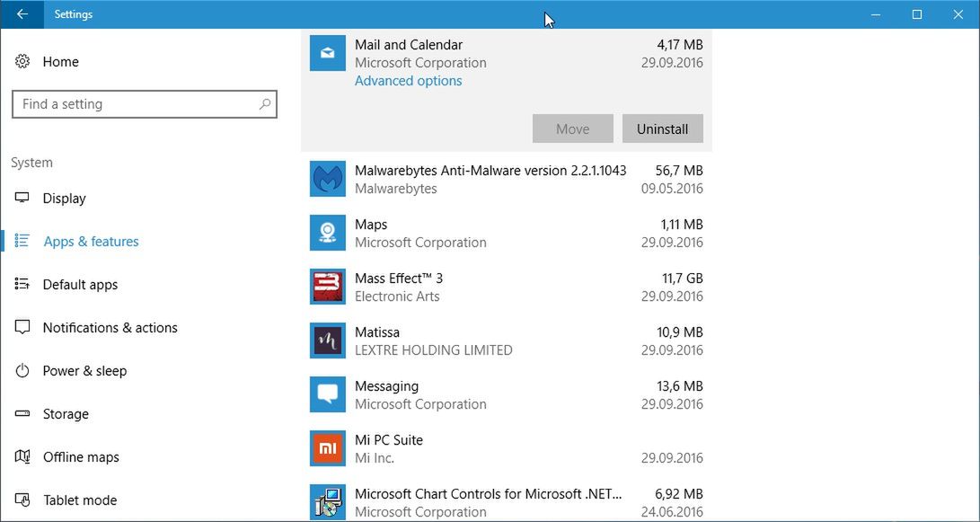Click the Find a setting search box

pyautogui.click(x=135, y=104)
